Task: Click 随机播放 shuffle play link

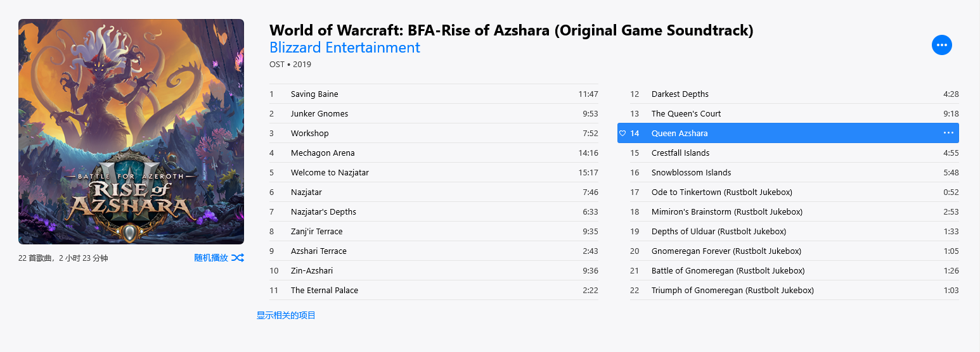Action: coord(211,258)
